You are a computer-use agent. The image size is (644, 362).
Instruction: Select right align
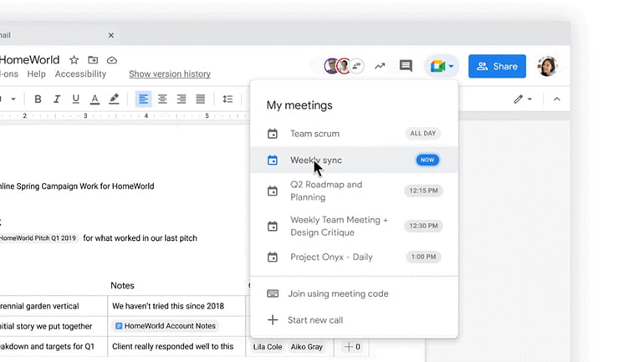181,99
